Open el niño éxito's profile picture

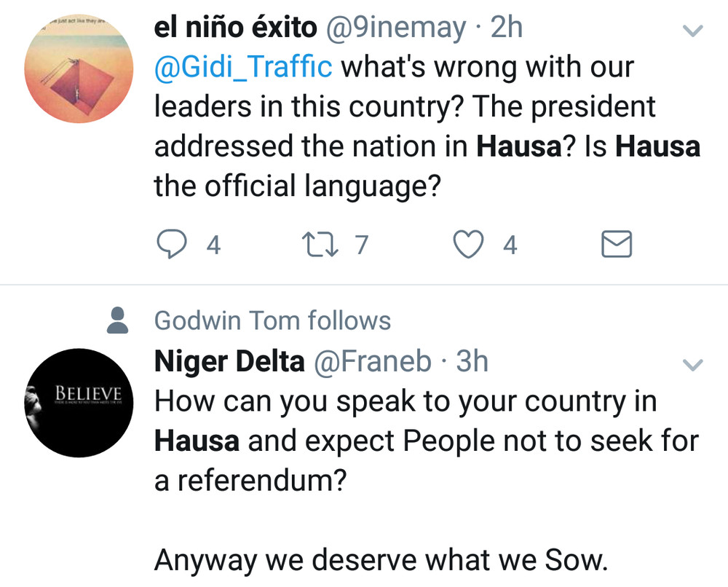tap(79, 68)
